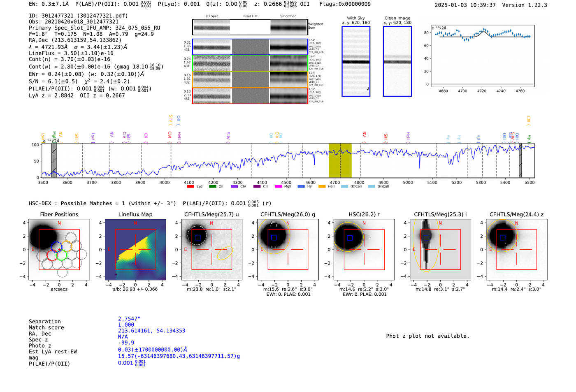The height and width of the screenshot is (392, 576).
Task: Click the Flags:0x00000009 label
Action: coord(345,4)
